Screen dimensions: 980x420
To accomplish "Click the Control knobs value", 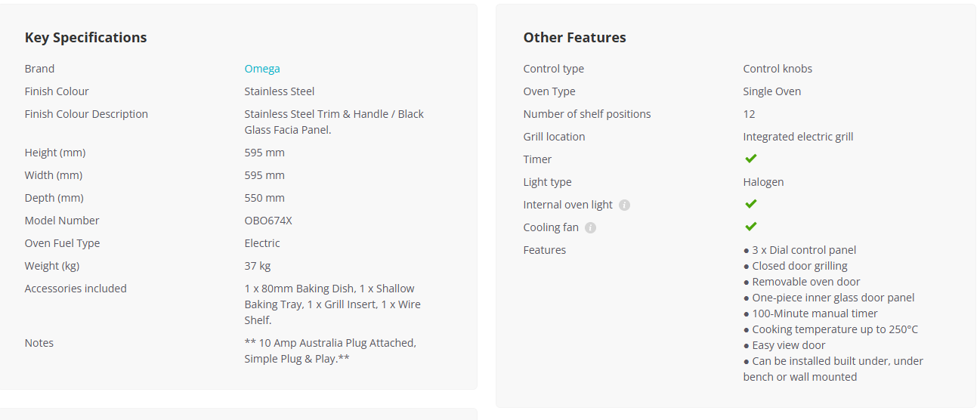I will click(x=778, y=69).
